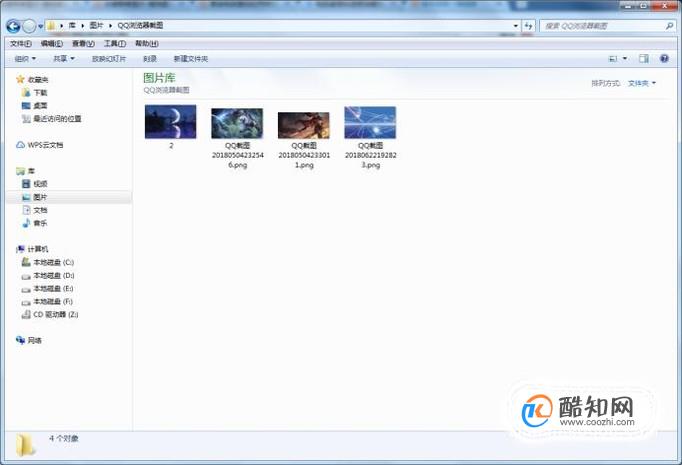Click the folder icon in details pane
This screenshot has height=465, width=682.
coord(26,445)
